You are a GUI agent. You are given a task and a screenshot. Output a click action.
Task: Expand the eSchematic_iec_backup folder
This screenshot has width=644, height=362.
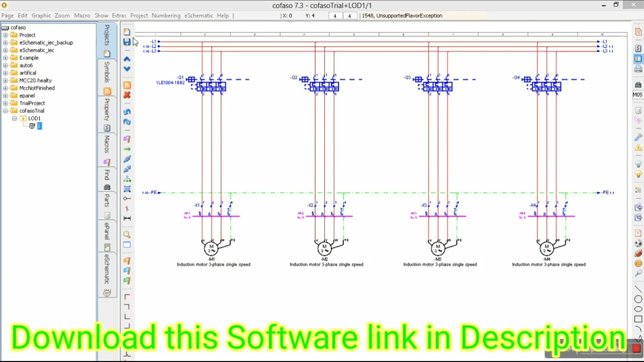[6, 43]
